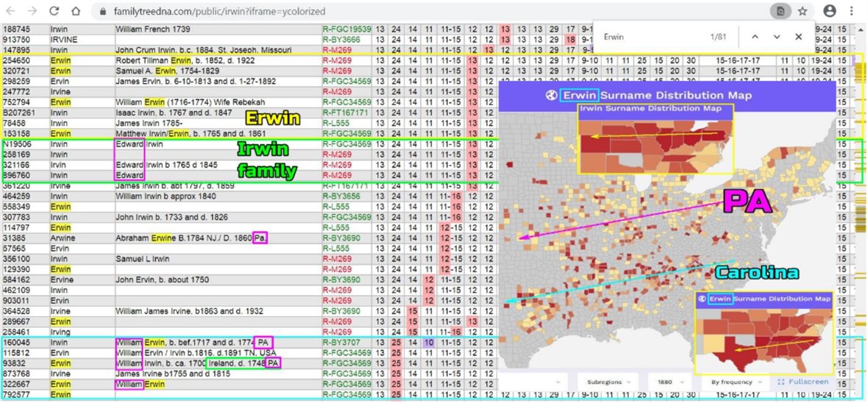This screenshot has height=403, width=868.
Task: Open Chrome's three-dot menu
Action: [x=853, y=11]
